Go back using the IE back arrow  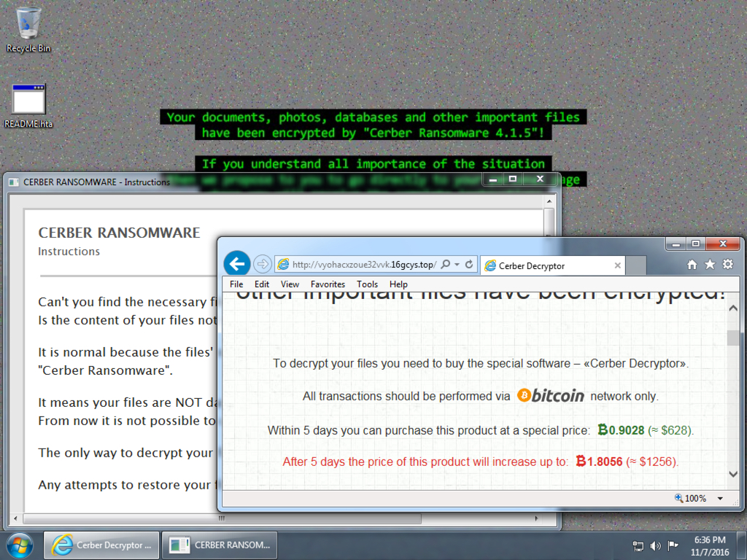pyautogui.click(x=237, y=263)
